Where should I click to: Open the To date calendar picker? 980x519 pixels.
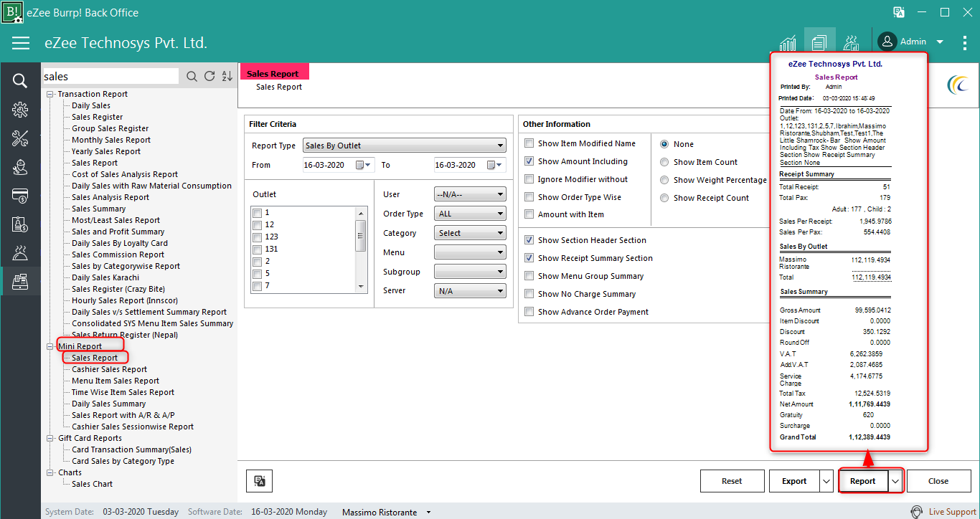point(496,165)
